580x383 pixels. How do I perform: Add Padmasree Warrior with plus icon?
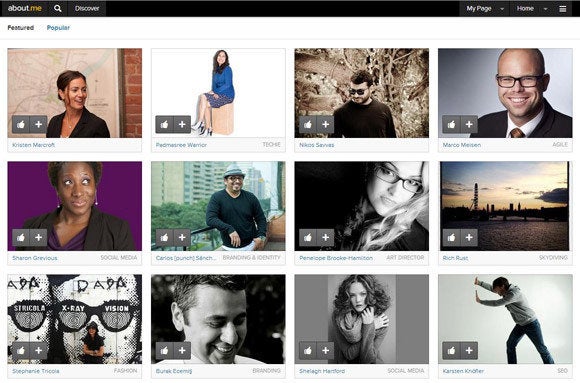click(x=182, y=124)
